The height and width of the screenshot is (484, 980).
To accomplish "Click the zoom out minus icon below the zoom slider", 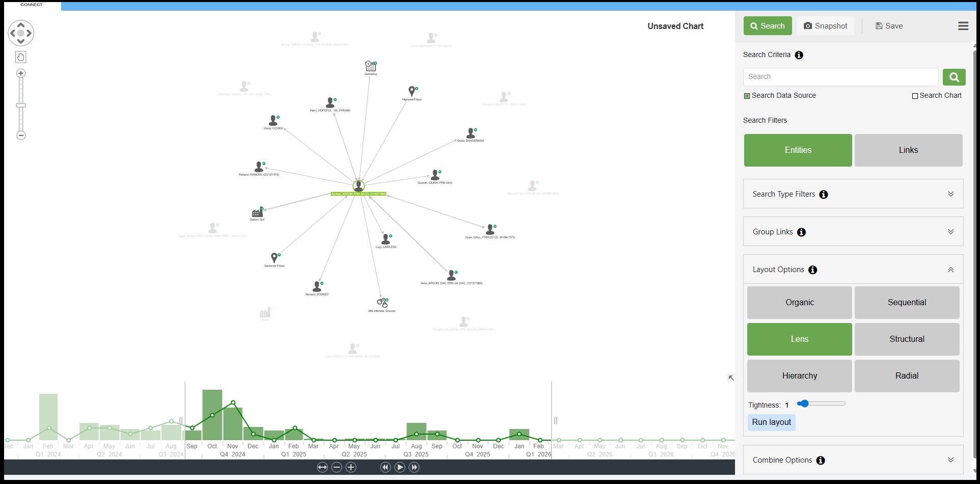I will tap(21, 136).
